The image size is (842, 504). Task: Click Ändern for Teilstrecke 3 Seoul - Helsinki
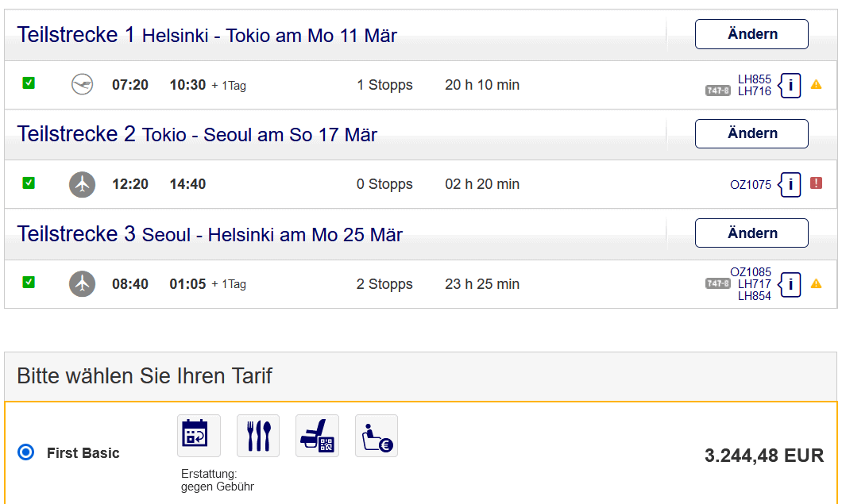click(x=751, y=233)
